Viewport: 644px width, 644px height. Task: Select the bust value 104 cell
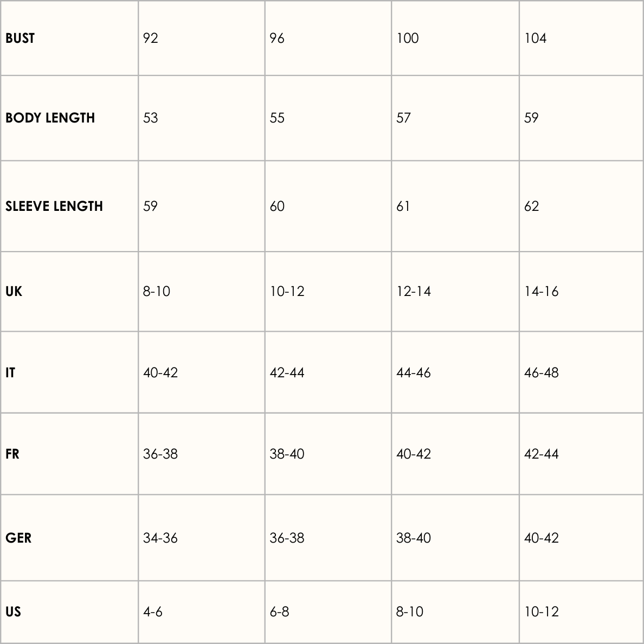(536, 38)
